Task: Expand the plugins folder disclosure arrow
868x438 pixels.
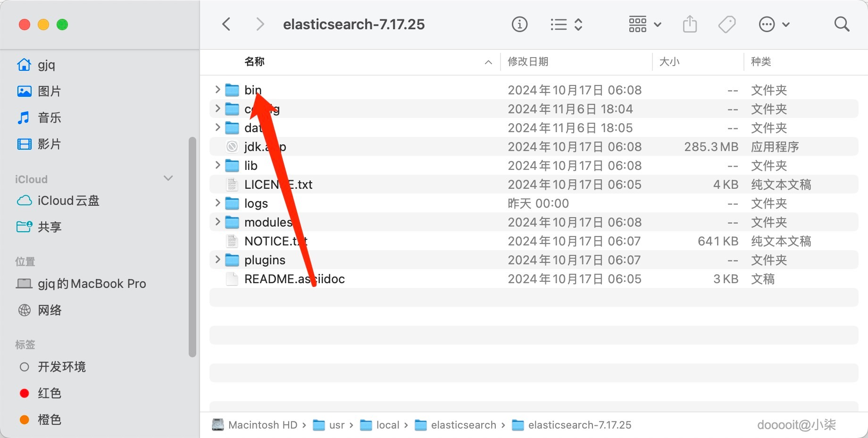Action: [x=217, y=260]
